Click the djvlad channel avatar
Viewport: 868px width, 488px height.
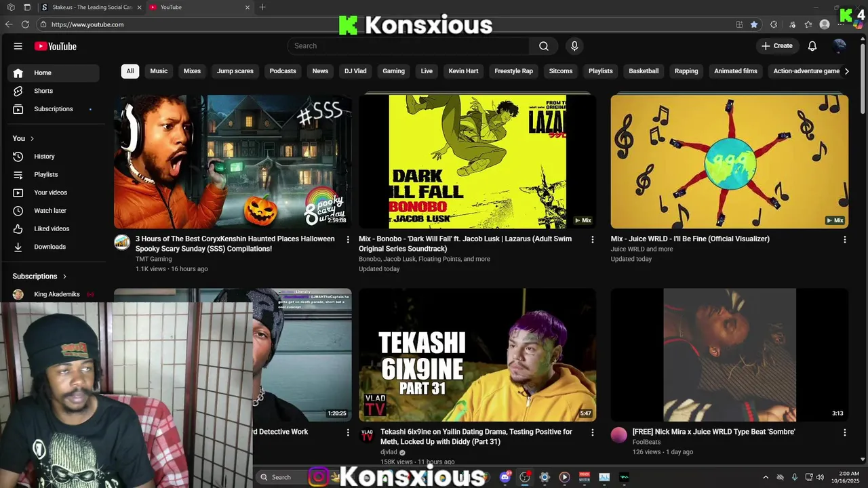pyautogui.click(x=367, y=435)
